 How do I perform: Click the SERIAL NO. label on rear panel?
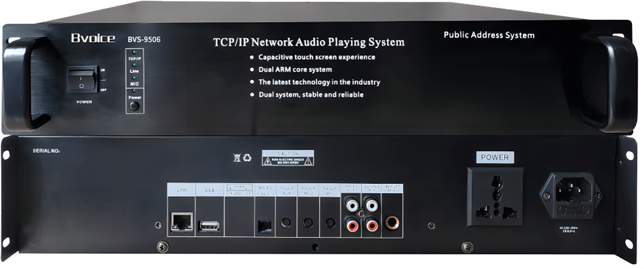(46, 151)
